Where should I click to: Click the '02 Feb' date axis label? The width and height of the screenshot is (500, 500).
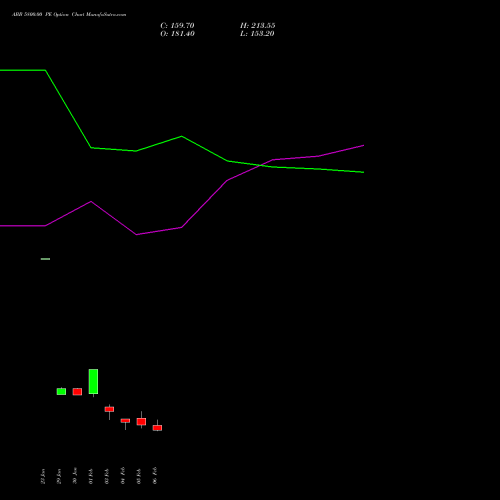pyautogui.click(x=107, y=476)
